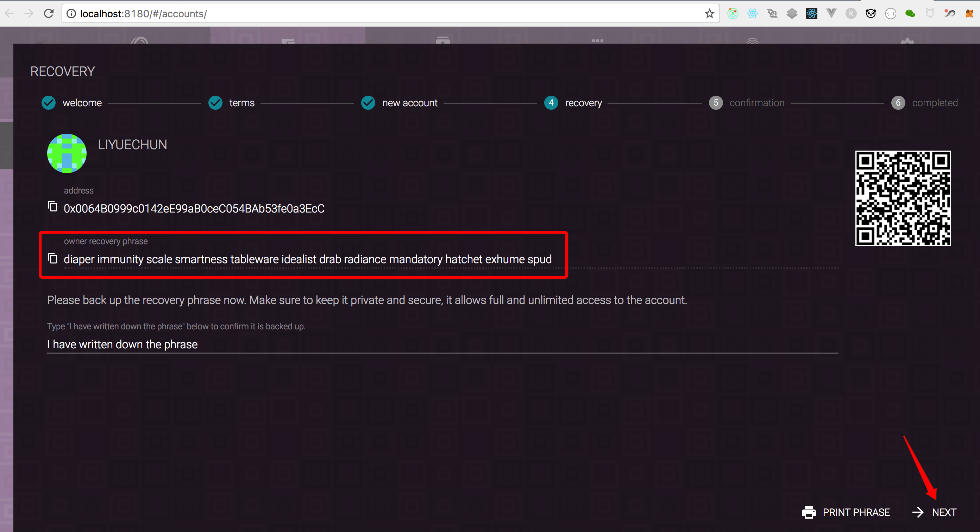This screenshot has height=532, width=980.
Task: Open the Vue devtools V extension icon
Action: 831,14
